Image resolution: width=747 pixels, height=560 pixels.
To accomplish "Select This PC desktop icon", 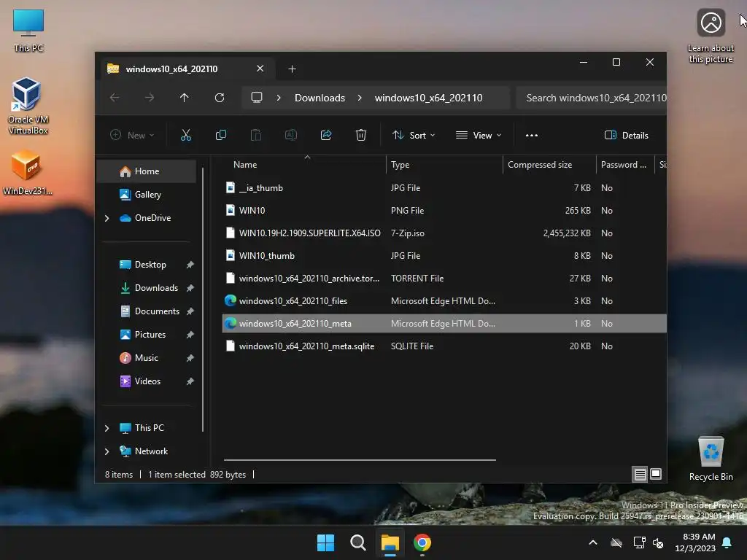I will tap(28, 31).
